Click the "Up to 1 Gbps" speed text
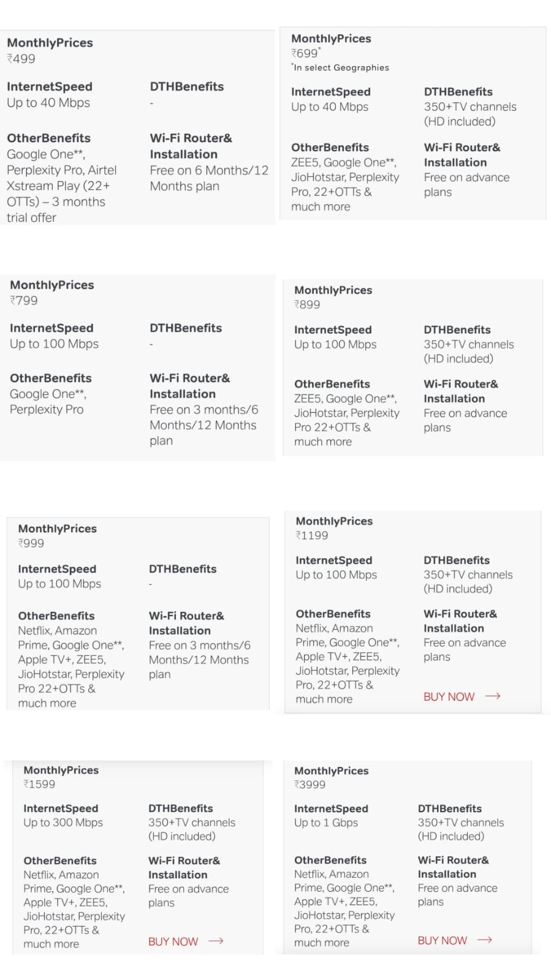The image size is (551, 980). tap(326, 823)
